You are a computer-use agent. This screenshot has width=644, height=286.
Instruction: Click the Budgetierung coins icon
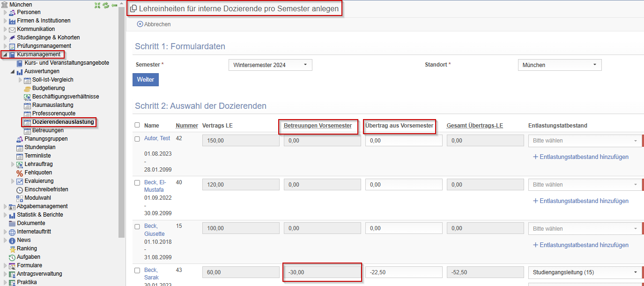click(x=27, y=88)
